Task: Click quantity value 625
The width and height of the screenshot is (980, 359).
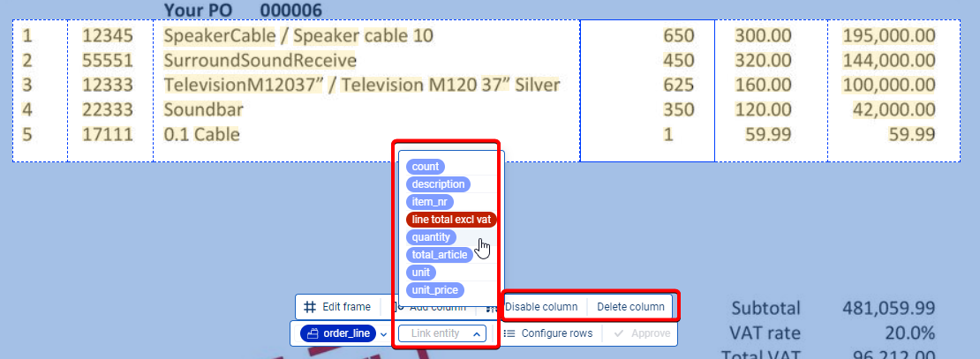Action: click(x=679, y=85)
